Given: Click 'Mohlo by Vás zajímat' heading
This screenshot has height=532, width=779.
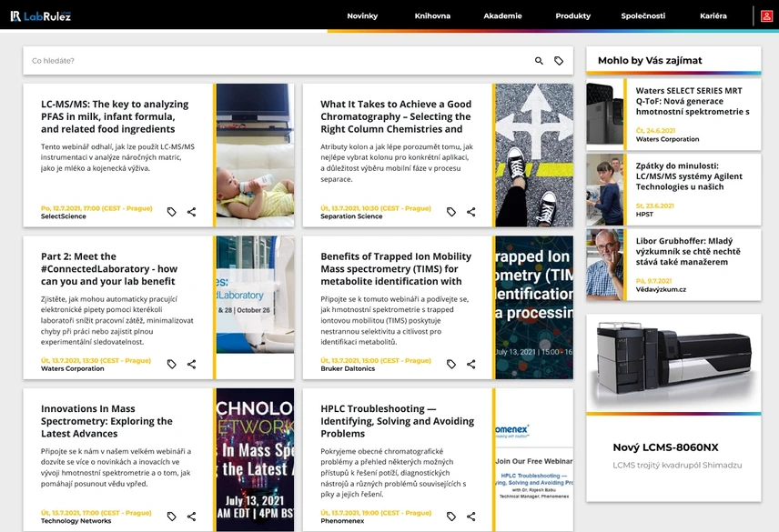Looking at the screenshot, I should tap(650, 61).
